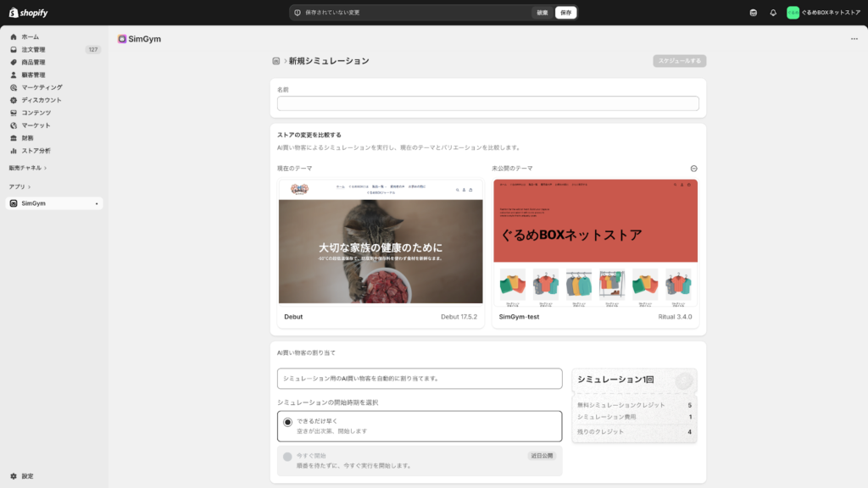
Task: Open ストア分析 from the sidebar
Action: click(x=36, y=151)
